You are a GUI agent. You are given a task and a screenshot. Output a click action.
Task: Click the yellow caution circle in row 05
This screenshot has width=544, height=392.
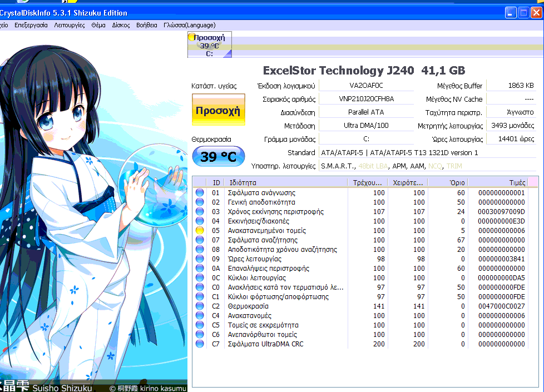point(200,230)
